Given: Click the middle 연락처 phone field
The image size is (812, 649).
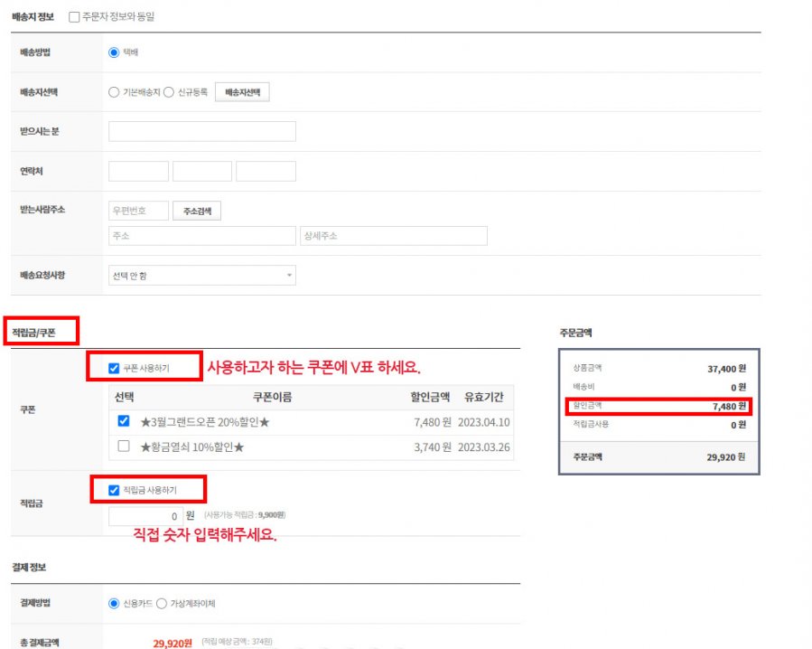Looking at the screenshot, I should [202, 171].
